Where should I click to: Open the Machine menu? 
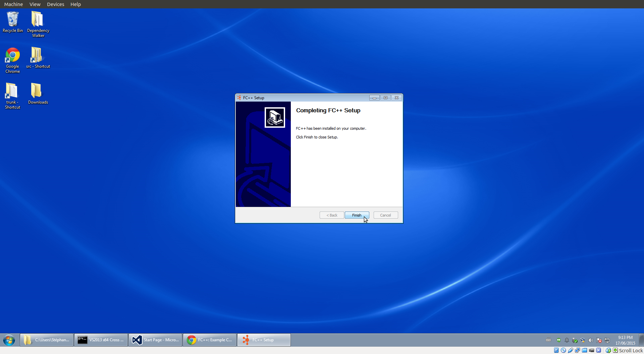coord(13,4)
